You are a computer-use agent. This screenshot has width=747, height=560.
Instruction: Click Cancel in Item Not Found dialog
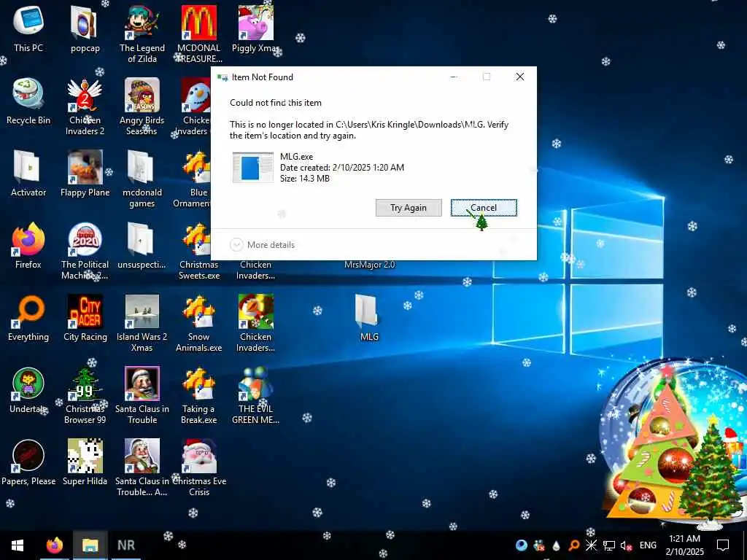coord(484,208)
